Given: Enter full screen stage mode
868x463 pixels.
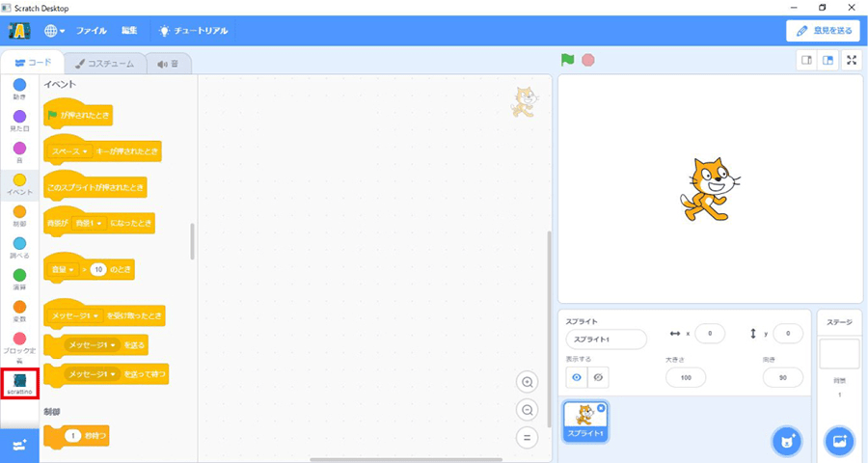Looking at the screenshot, I should (x=852, y=61).
